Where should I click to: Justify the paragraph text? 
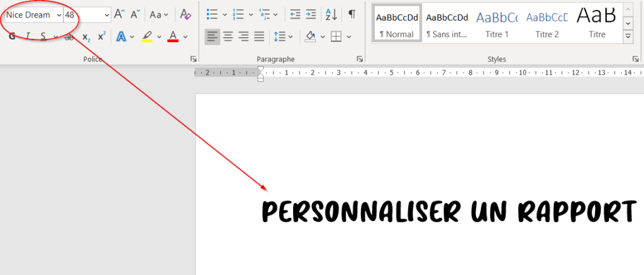click(259, 37)
